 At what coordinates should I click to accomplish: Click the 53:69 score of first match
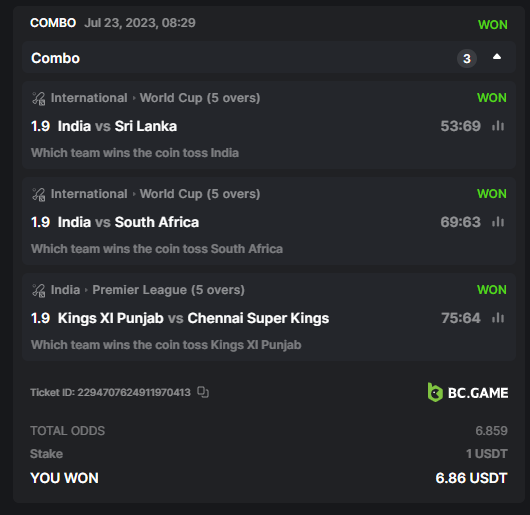coord(460,126)
